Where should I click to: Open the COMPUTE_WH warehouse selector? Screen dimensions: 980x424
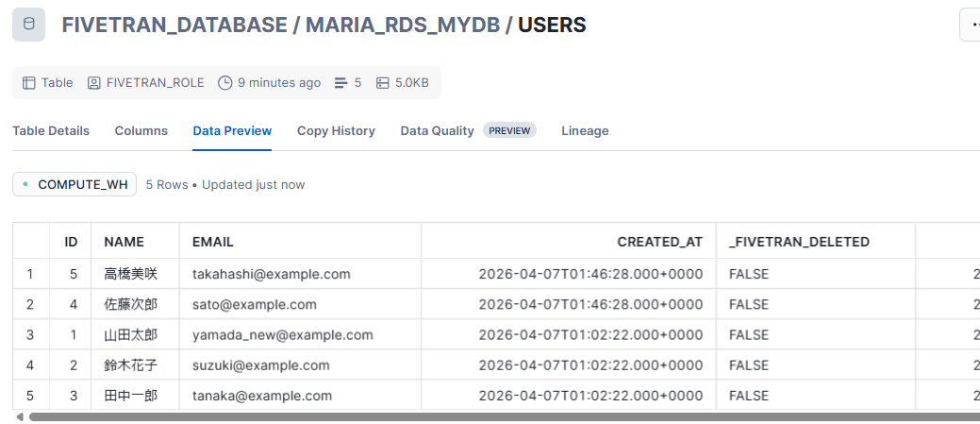click(x=75, y=184)
